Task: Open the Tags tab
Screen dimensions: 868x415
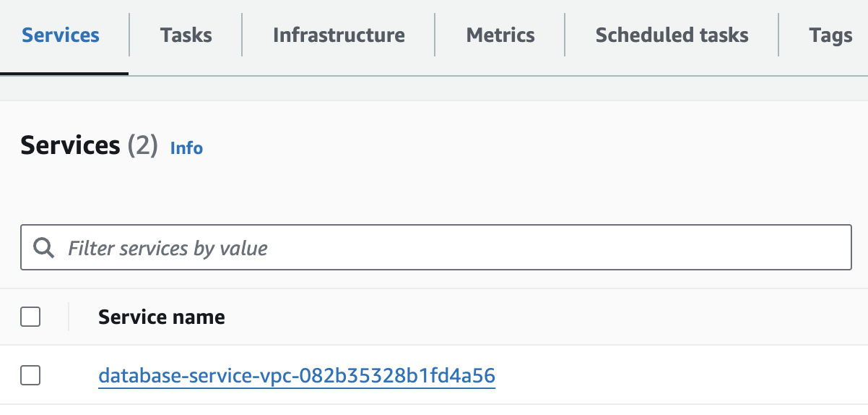Action: 830,35
